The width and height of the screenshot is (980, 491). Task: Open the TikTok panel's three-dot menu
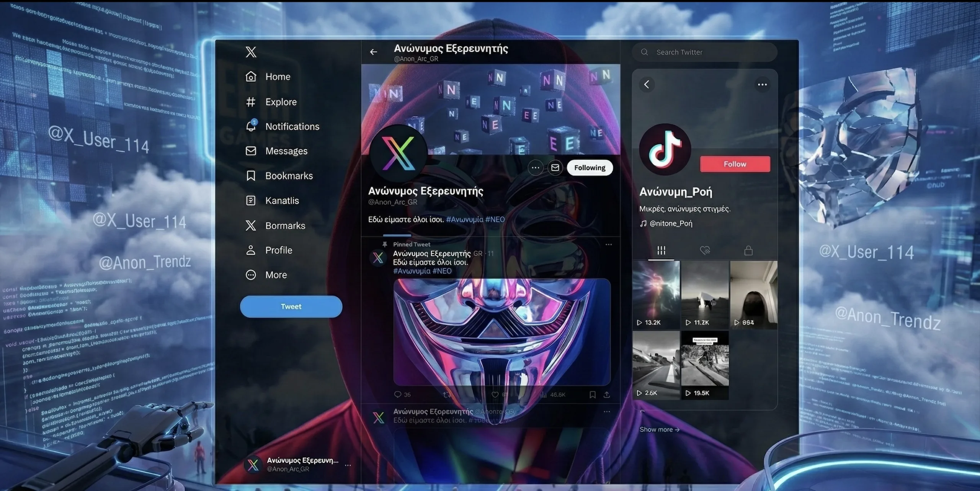coord(762,85)
